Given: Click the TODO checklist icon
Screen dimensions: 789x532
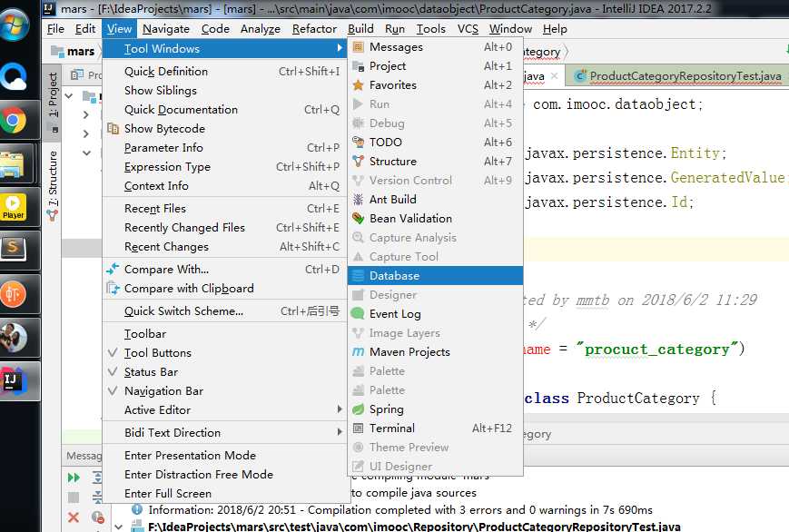Looking at the screenshot, I should click(358, 143).
